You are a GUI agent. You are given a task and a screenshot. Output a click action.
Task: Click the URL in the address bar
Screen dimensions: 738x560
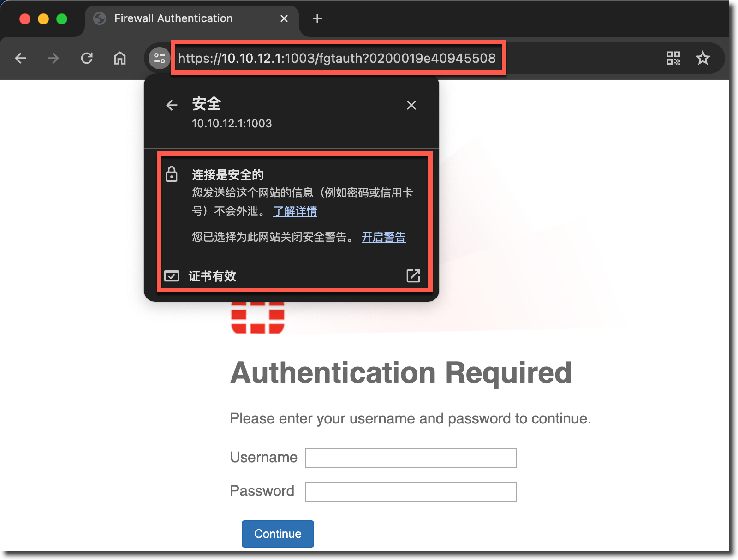[x=337, y=58]
